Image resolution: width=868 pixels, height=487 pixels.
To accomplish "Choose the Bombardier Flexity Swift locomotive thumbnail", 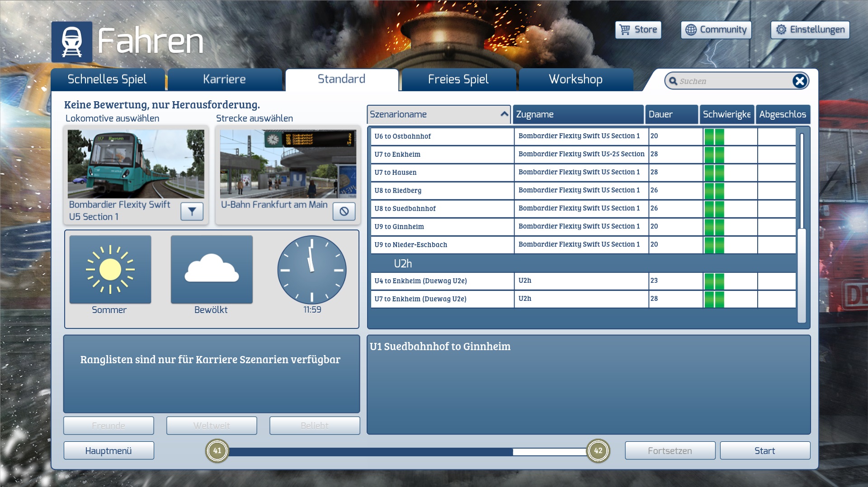I will [x=136, y=164].
